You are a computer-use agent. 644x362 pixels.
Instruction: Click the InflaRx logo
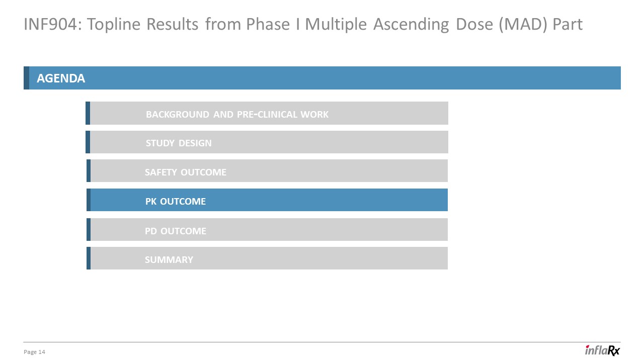tap(602, 350)
